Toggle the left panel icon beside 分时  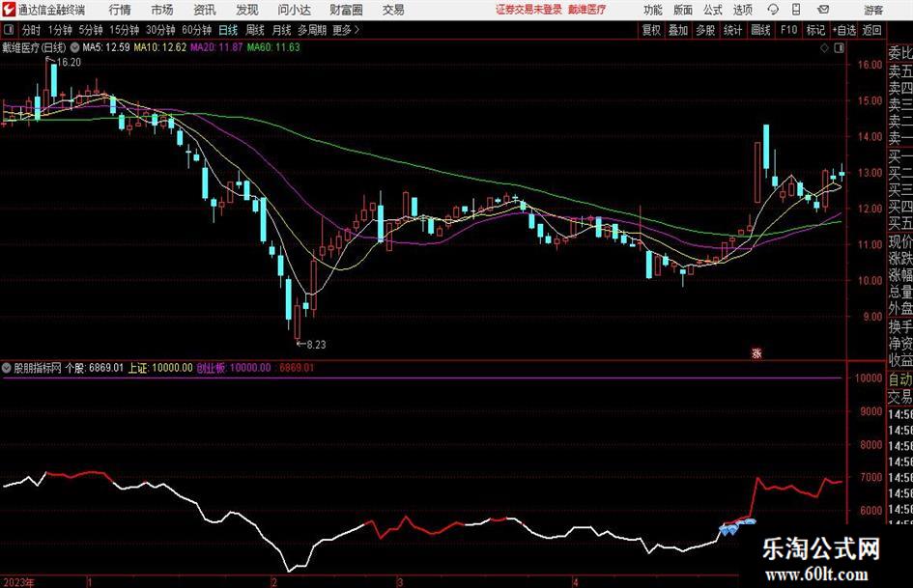pos(9,30)
